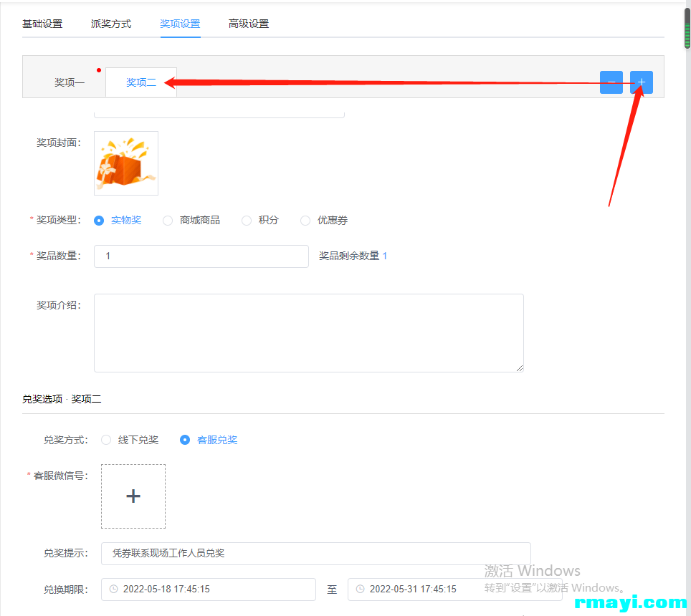Open the start date 2022-05-18 picker
The image size is (691, 616).
pyautogui.click(x=209, y=589)
